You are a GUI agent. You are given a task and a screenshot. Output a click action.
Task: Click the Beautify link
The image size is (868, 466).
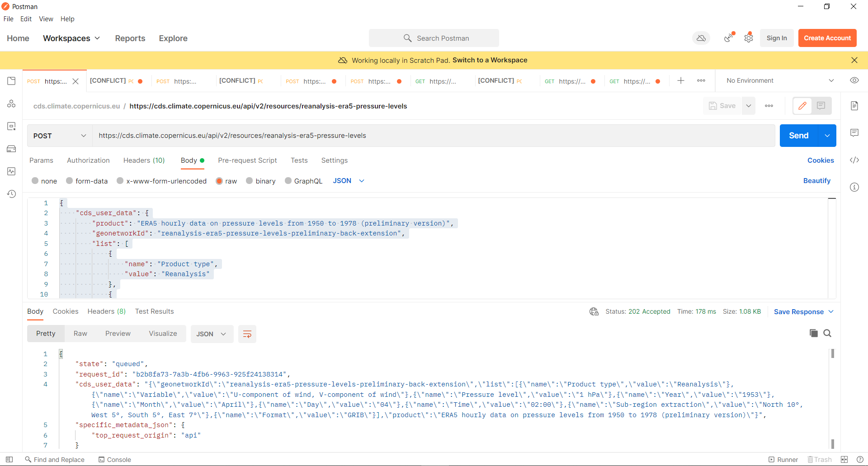[816, 181]
